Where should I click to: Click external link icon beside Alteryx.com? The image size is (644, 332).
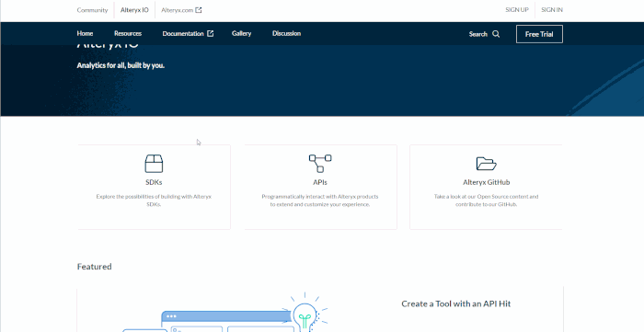click(x=199, y=10)
